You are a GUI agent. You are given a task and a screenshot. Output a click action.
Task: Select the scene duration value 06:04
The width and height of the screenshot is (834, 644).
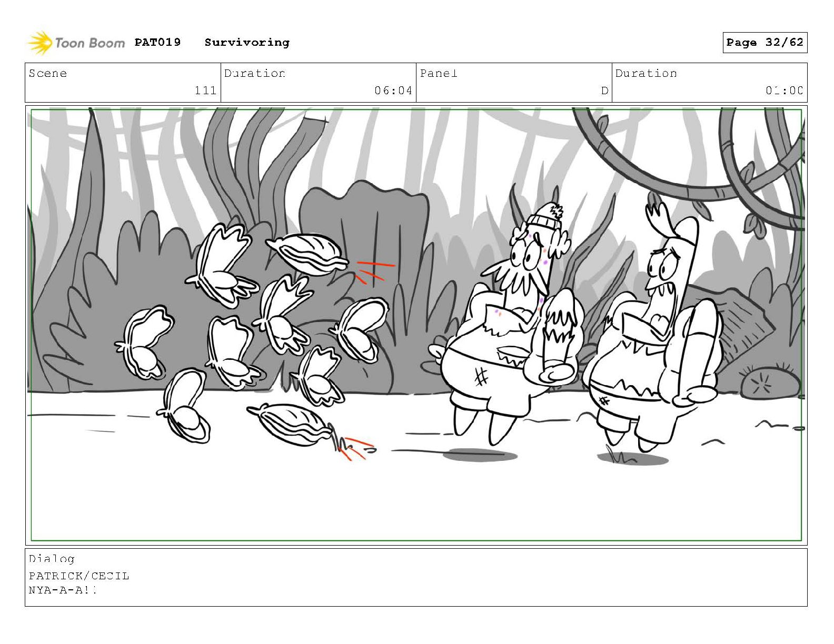click(x=393, y=90)
